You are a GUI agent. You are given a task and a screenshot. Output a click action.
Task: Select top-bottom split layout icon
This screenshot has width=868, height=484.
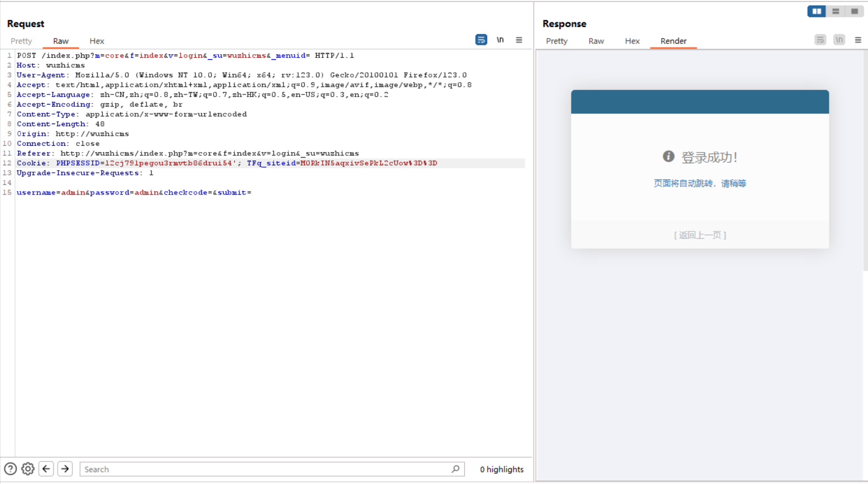click(836, 11)
